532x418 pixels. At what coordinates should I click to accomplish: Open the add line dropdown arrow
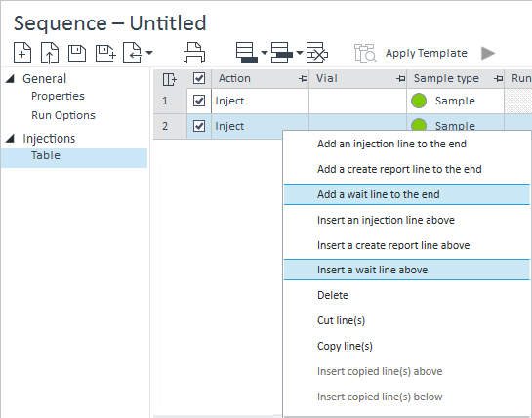(265, 53)
